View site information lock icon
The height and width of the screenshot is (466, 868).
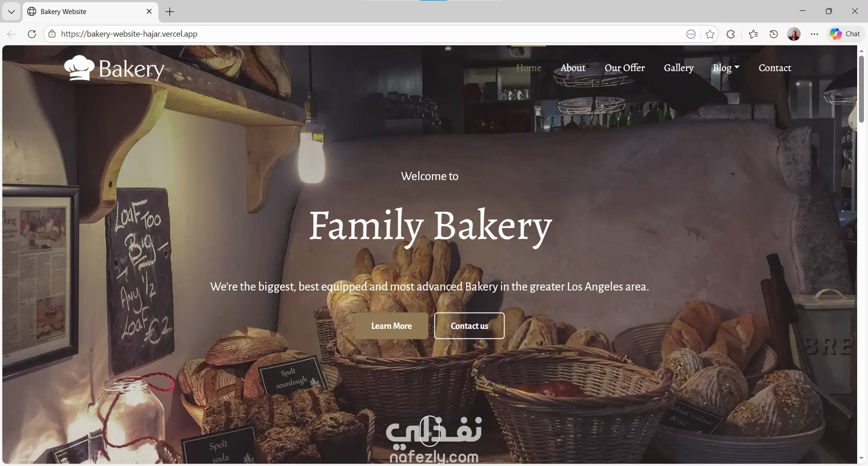52,34
